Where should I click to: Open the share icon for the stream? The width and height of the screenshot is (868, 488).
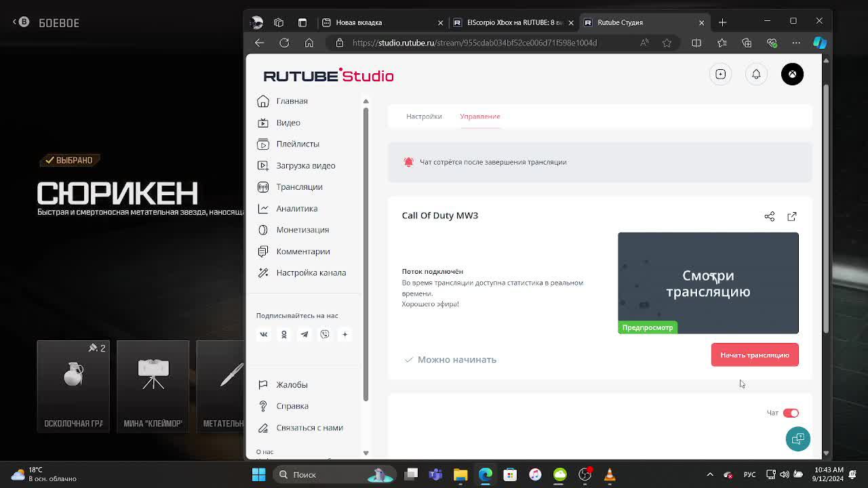[x=770, y=216]
